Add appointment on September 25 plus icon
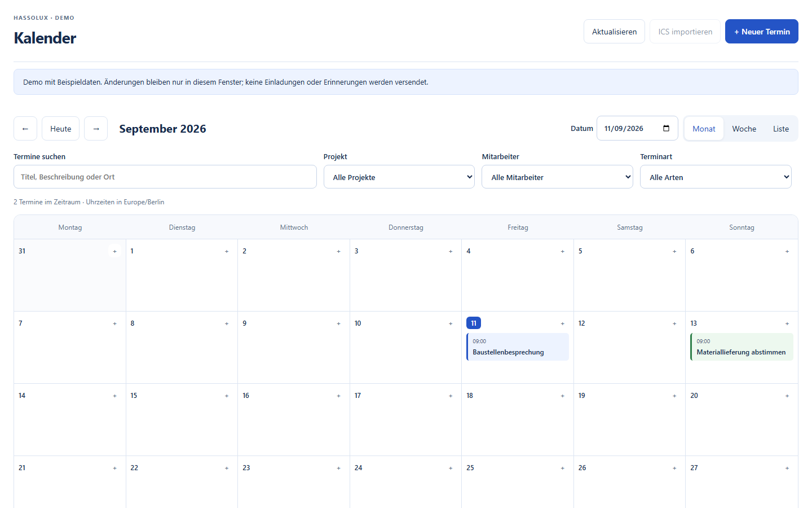This screenshot has height=508, width=812. (x=562, y=468)
